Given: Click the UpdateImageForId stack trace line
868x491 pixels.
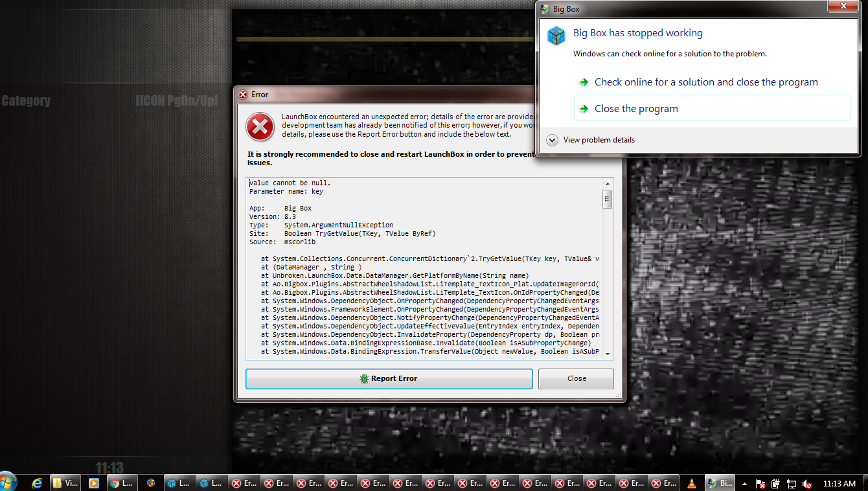Looking at the screenshot, I should pos(430,284).
